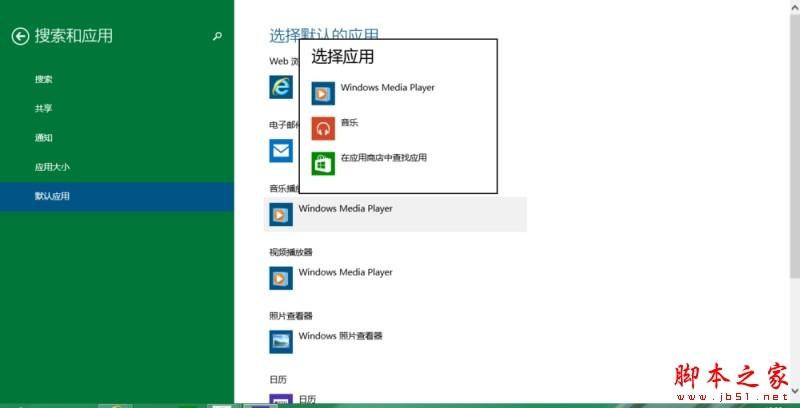Click video player Windows Media Player icon
Image resolution: width=800 pixels, height=408 pixels.
coord(281,278)
